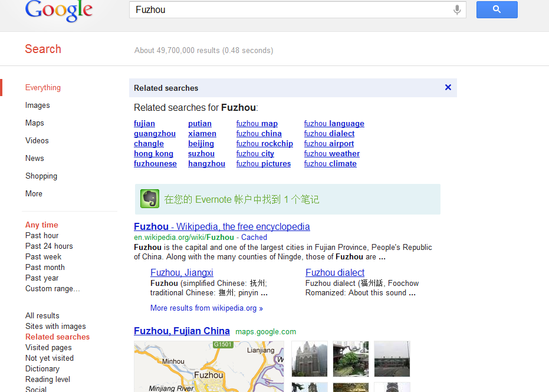Filter results to Past 24 hours
This screenshot has width=549, height=392.
click(x=49, y=246)
